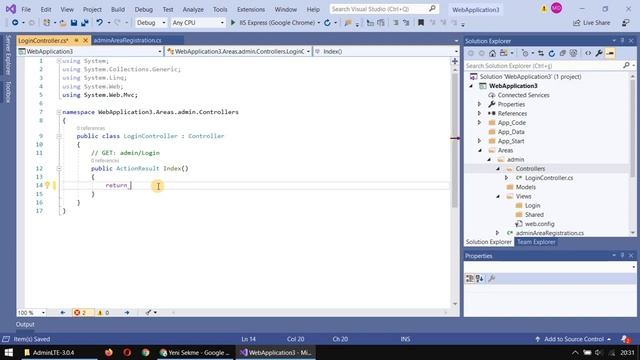The height and width of the screenshot is (360, 640).
Task: Open the Windows Start menu
Action: (x=9, y=352)
